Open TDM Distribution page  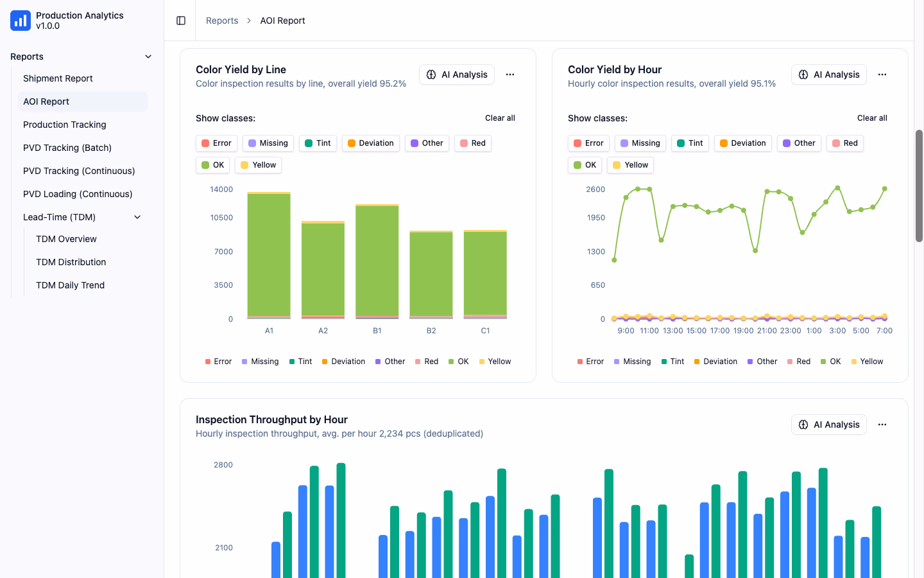click(89, 262)
